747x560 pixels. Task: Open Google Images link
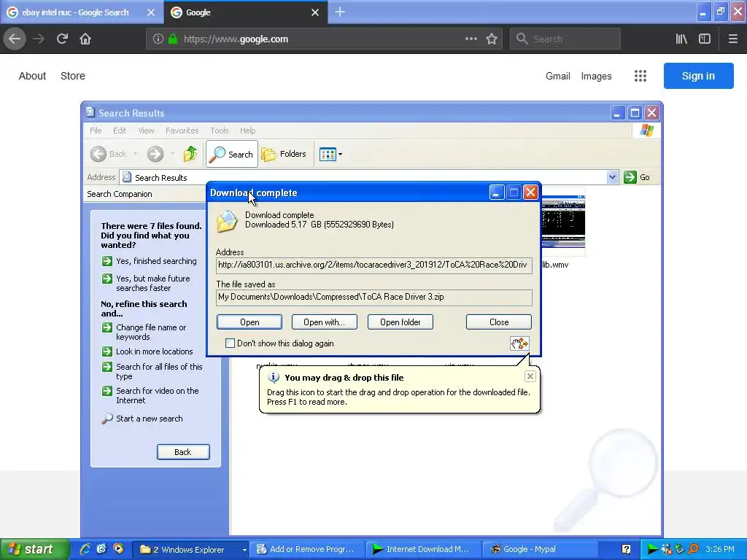(596, 76)
